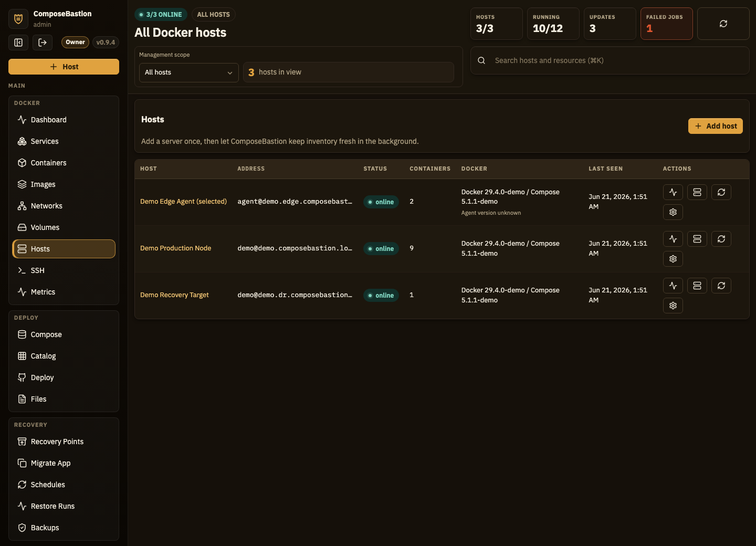756x546 pixels.
Task: Open Metrics in the sidebar
Action: (x=64, y=292)
